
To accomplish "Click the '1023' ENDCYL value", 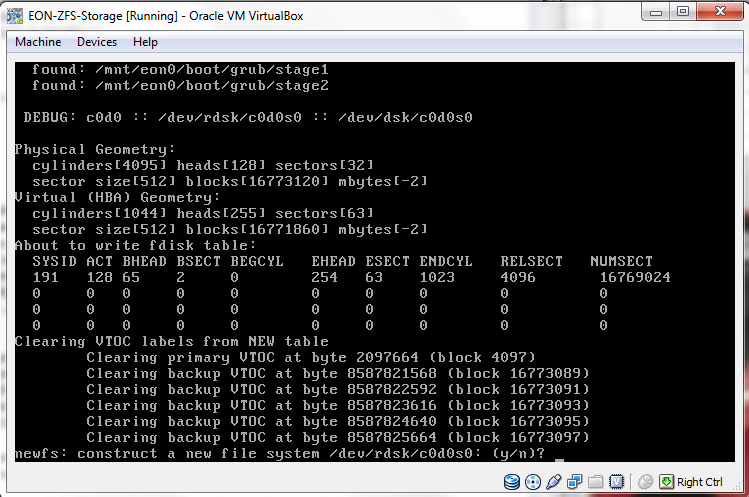I will coord(438,277).
